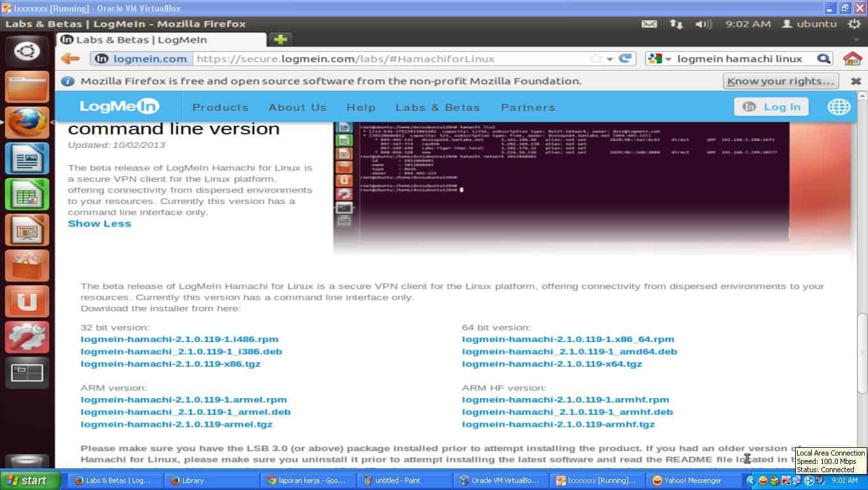Viewport: 868px width, 490px height.
Task: Download logmein-hamachi_2.1.0.119-1_amd64.deb
Action: pos(569,351)
